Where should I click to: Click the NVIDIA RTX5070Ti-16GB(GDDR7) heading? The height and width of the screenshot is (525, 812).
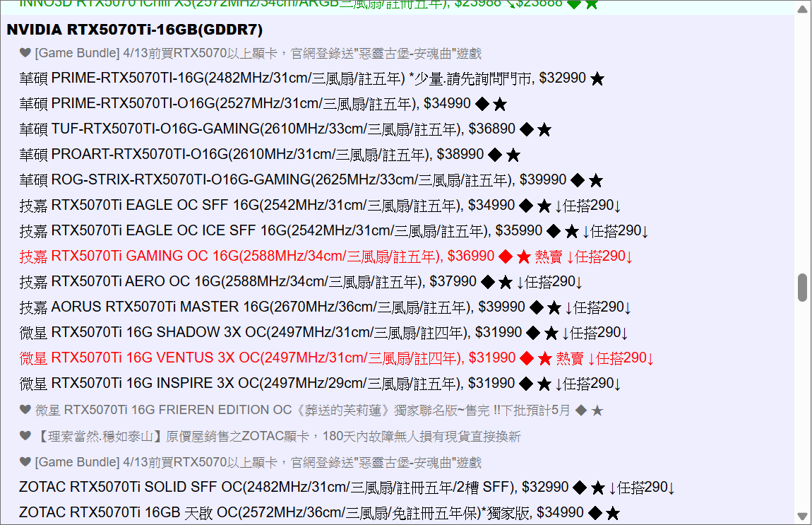click(x=135, y=30)
